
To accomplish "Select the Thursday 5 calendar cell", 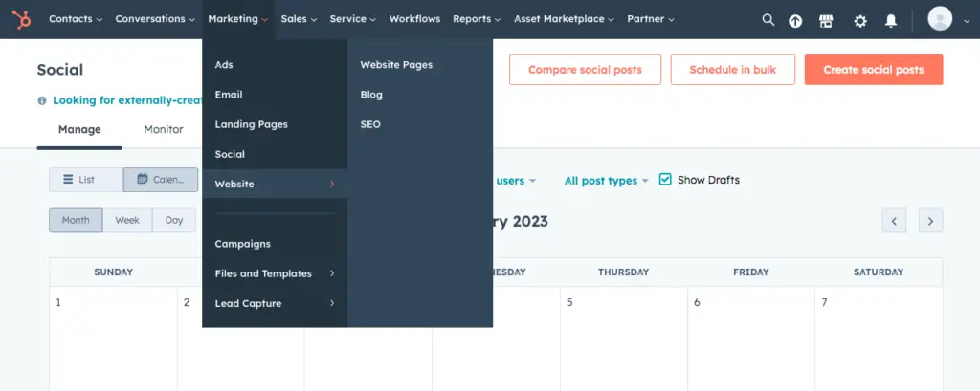I will (x=624, y=338).
